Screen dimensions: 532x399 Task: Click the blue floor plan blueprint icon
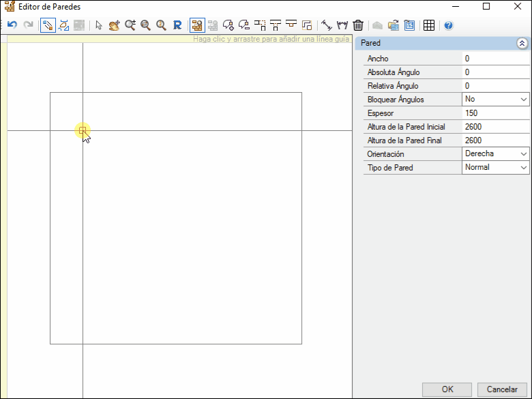tap(409, 25)
